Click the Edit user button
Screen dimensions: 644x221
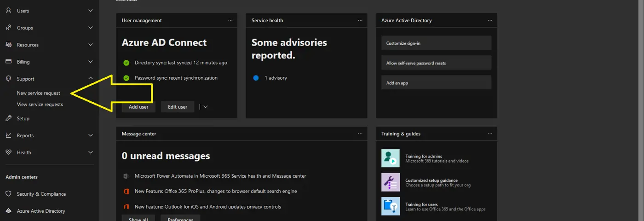click(178, 107)
